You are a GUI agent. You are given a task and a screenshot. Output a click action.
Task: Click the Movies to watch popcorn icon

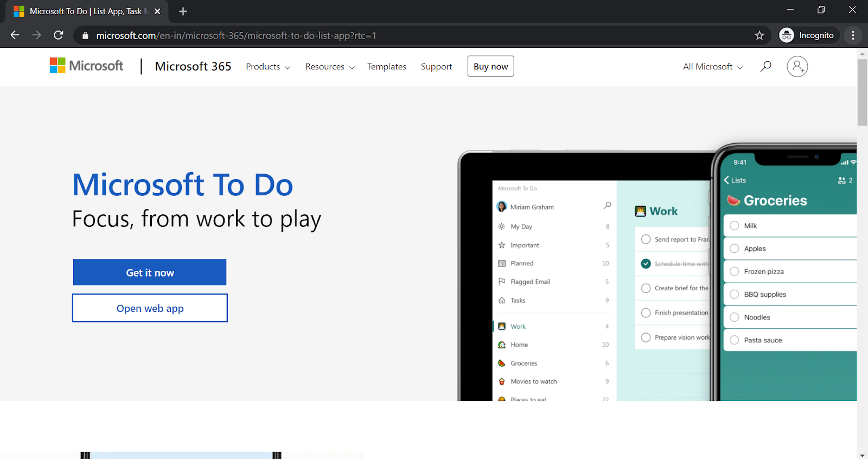point(502,381)
